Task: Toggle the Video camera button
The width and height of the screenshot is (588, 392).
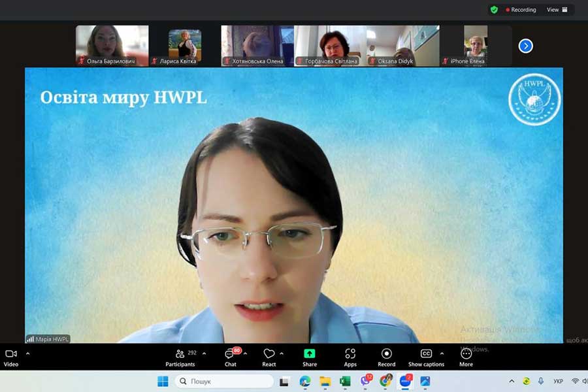Action: coord(11,358)
